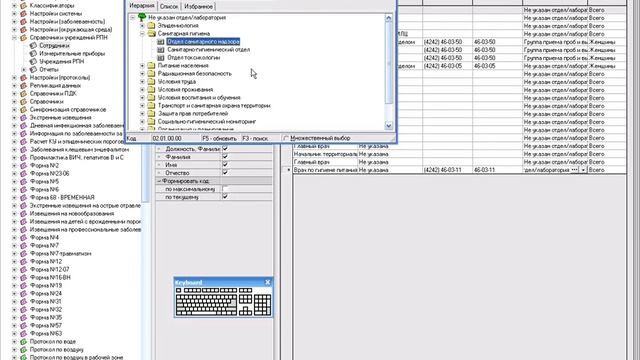The height and width of the screenshot is (360, 640).
Task: Click phone cell (4242) 46-03-05
Action: (x=447, y=66)
